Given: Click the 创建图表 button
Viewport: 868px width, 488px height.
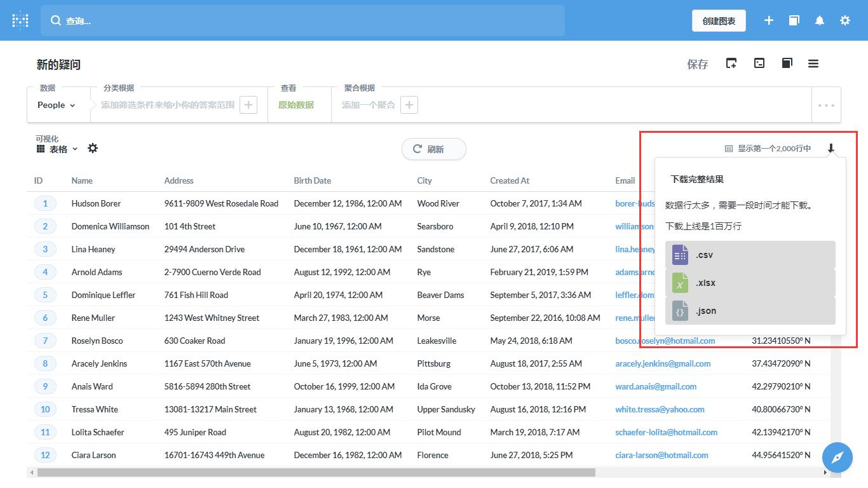Looking at the screenshot, I should pos(719,21).
